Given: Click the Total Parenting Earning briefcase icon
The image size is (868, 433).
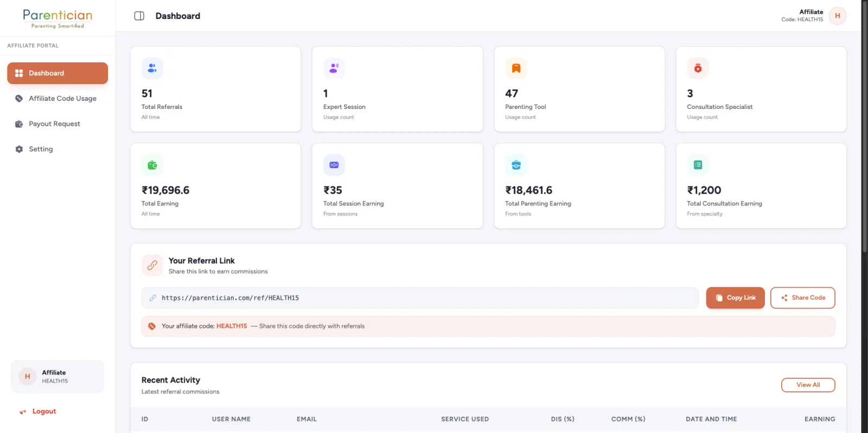Looking at the screenshot, I should click(516, 165).
